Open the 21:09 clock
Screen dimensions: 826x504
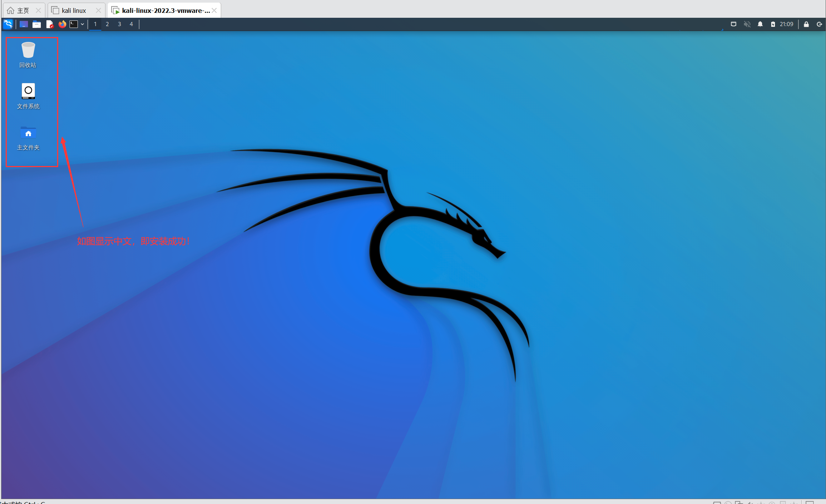[786, 24]
